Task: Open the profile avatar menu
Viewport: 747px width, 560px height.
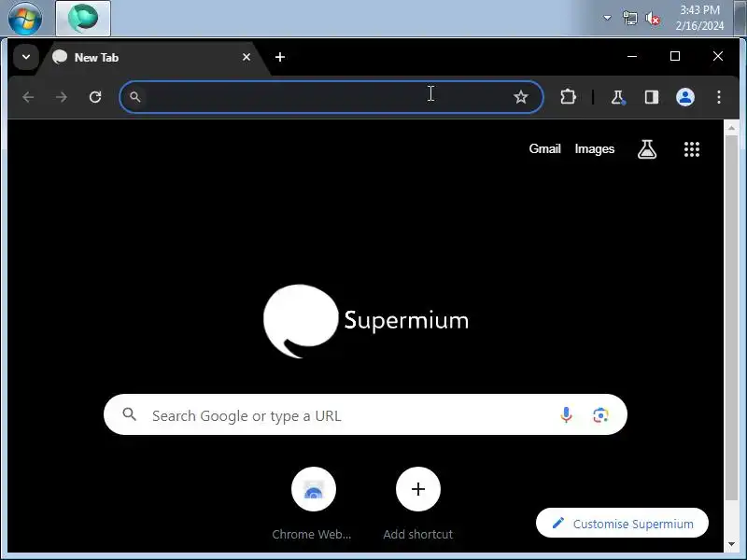Action: [685, 97]
